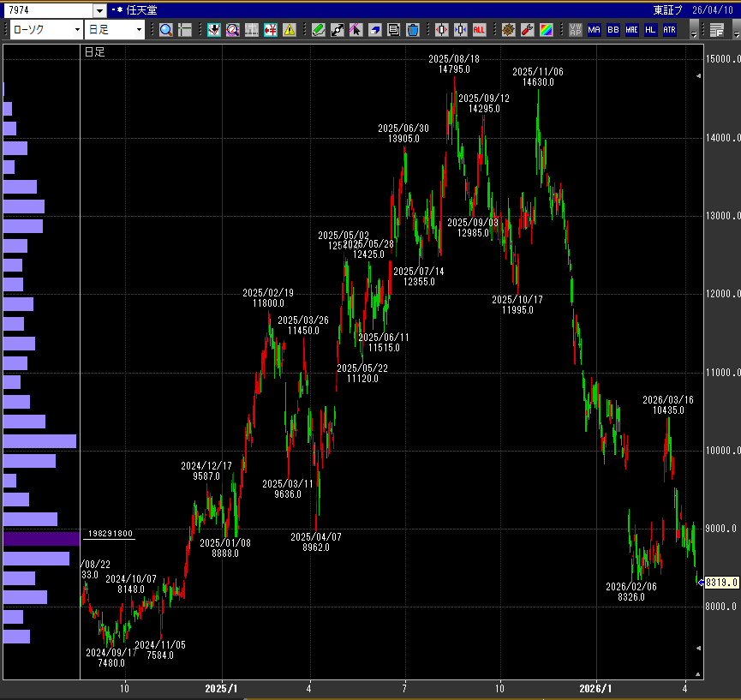Click the top price-axis scroll arrow
This screenshot has width=741, height=700.
[698, 75]
